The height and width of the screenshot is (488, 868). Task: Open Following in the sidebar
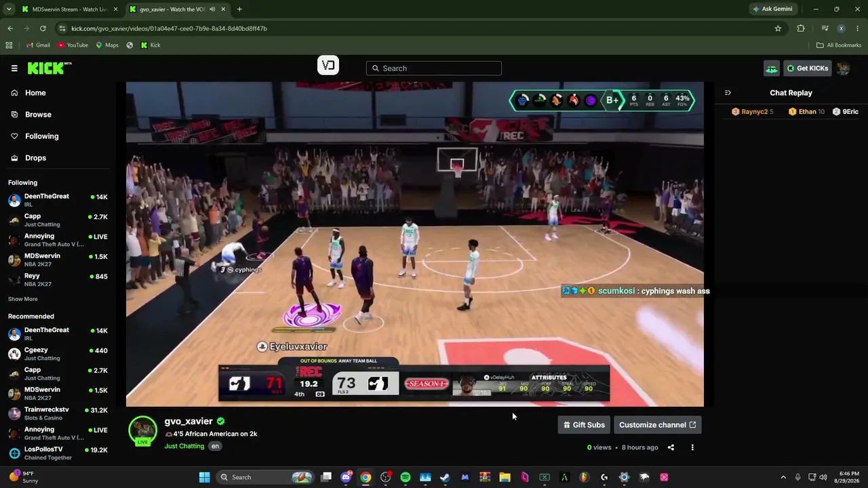(x=41, y=136)
